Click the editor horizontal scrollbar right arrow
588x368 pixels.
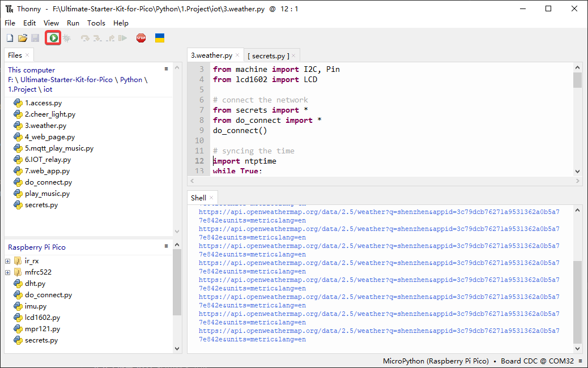577,181
